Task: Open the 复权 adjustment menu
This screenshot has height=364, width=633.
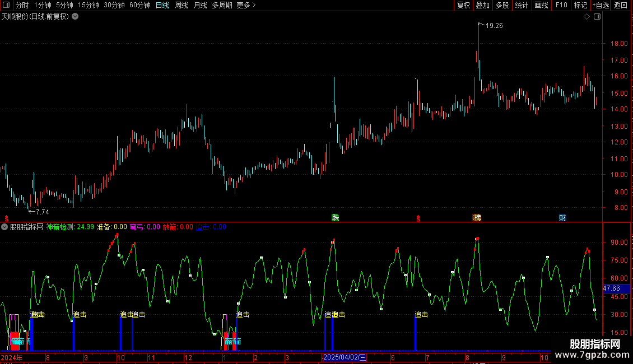Action: pos(463,5)
